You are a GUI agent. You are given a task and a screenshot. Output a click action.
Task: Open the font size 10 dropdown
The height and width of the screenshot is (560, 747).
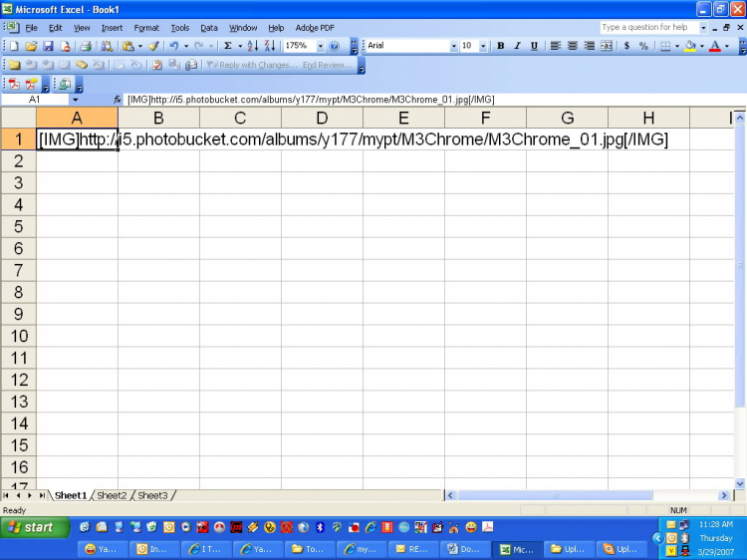(x=483, y=46)
